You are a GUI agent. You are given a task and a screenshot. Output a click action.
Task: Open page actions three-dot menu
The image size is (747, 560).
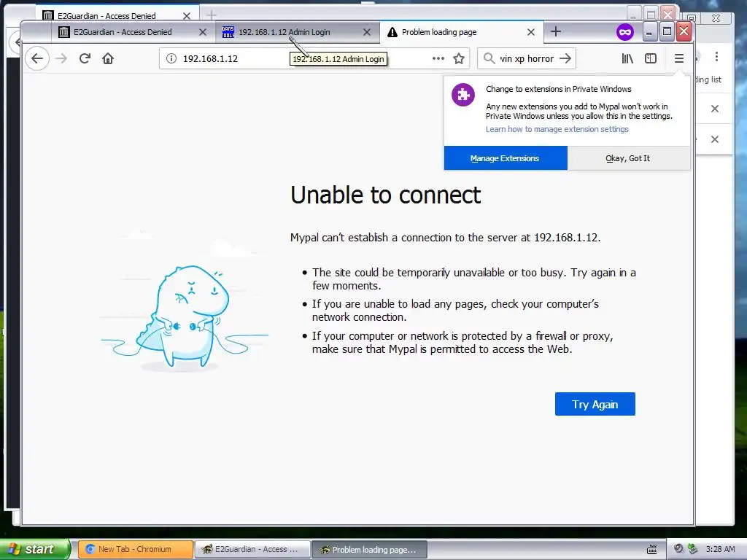click(x=438, y=58)
